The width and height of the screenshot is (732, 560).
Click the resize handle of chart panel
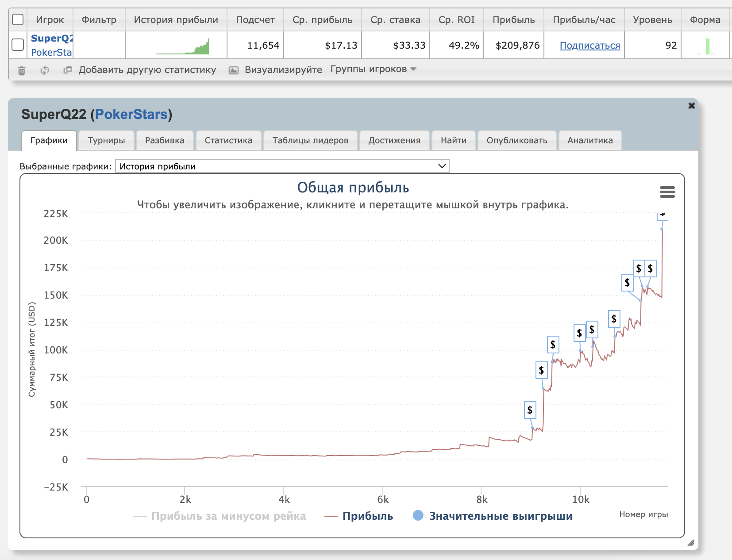click(690, 543)
